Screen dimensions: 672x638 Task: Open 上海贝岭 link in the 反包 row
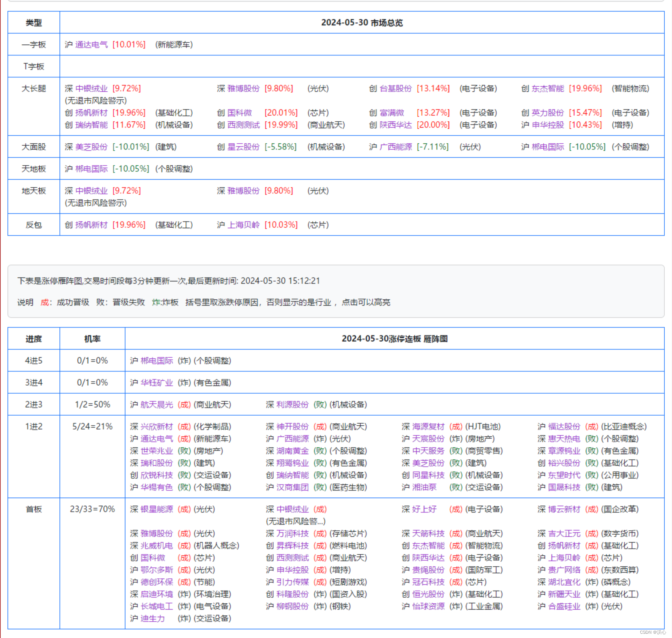click(x=244, y=225)
